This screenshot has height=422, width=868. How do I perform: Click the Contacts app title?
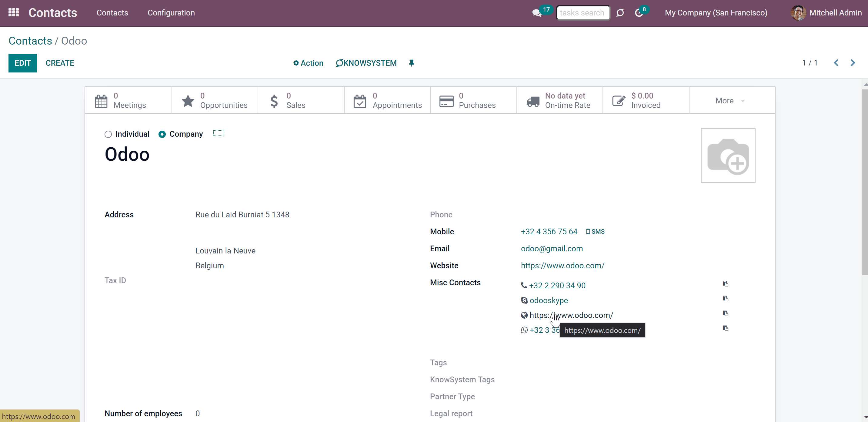53,13
